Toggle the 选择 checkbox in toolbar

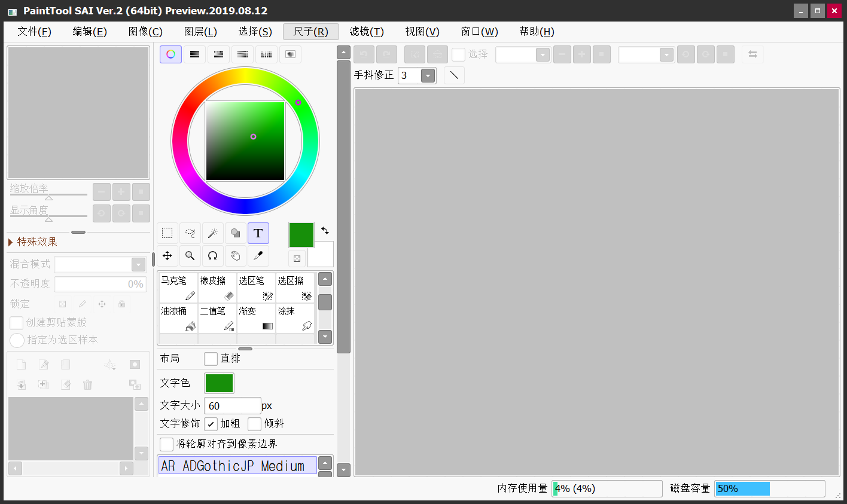pos(458,54)
